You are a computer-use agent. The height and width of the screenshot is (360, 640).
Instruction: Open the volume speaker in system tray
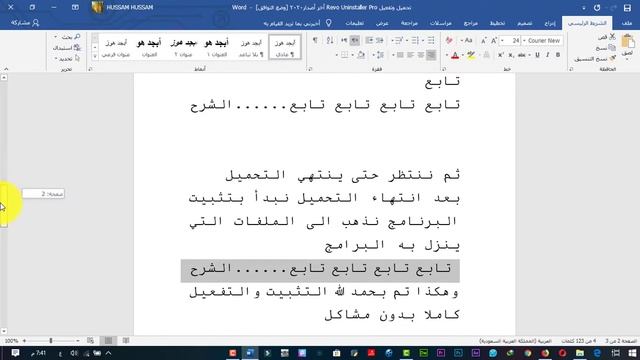point(74,353)
